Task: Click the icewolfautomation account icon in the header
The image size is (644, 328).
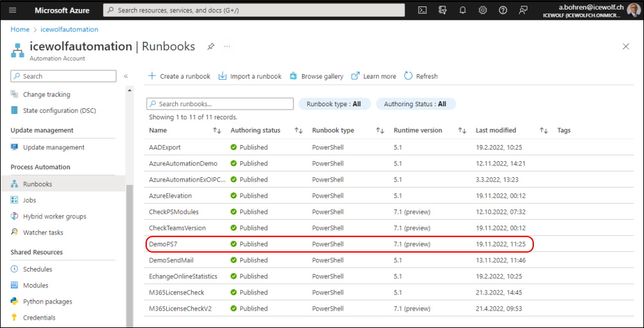Action: (x=17, y=50)
